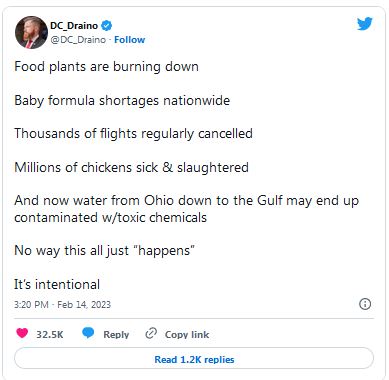Follow the DC_Draino account
Image resolution: width=389 pixels, height=380 pixels.
click(130, 40)
